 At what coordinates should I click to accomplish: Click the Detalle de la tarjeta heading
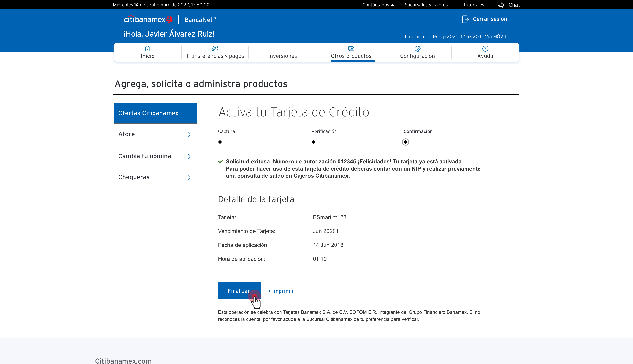coord(256,199)
